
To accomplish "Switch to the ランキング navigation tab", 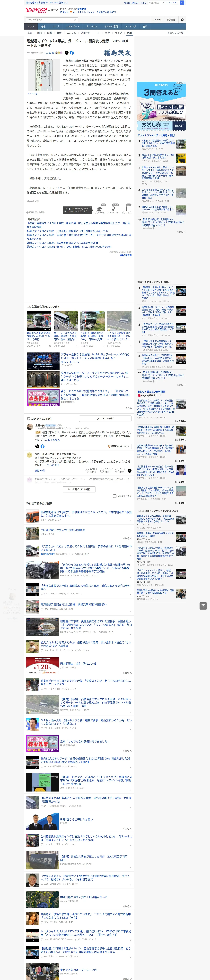I will (130, 27).
